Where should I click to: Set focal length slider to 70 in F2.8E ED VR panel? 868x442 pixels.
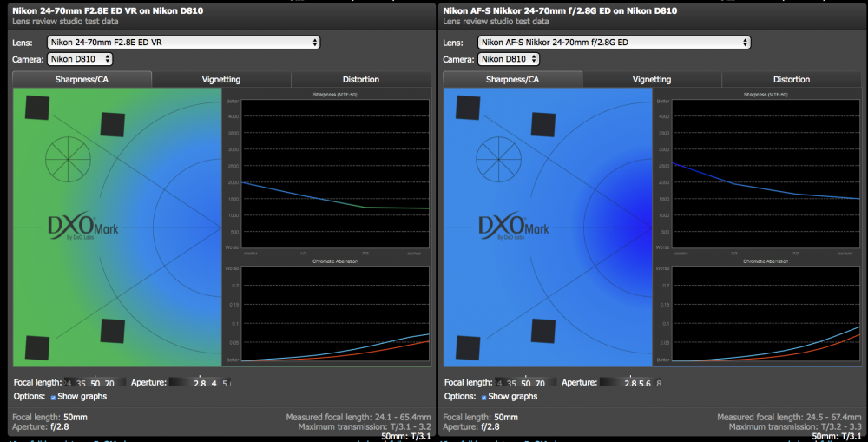point(109,383)
